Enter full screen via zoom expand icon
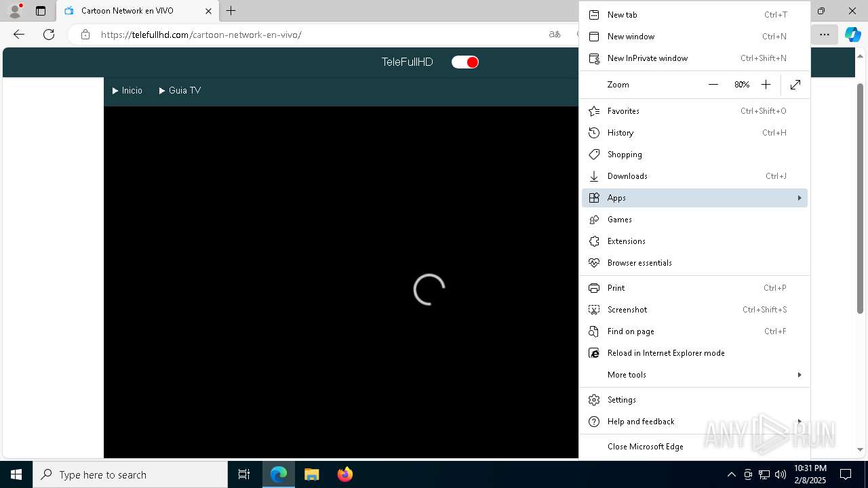The height and width of the screenshot is (488, 868). (x=795, y=85)
